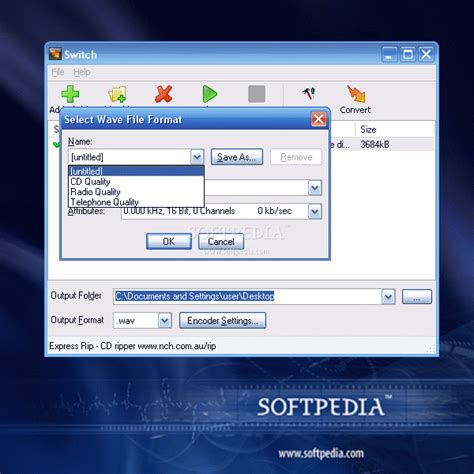Screen dimensions: 474x474
Task: Click the red X Remove icon
Action: click(164, 94)
